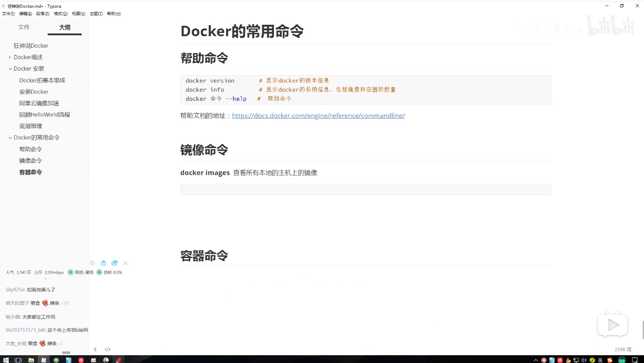Go to 狂神说Docker in the outline
This screenshot has width=644, height=363.
pos(31,46)
